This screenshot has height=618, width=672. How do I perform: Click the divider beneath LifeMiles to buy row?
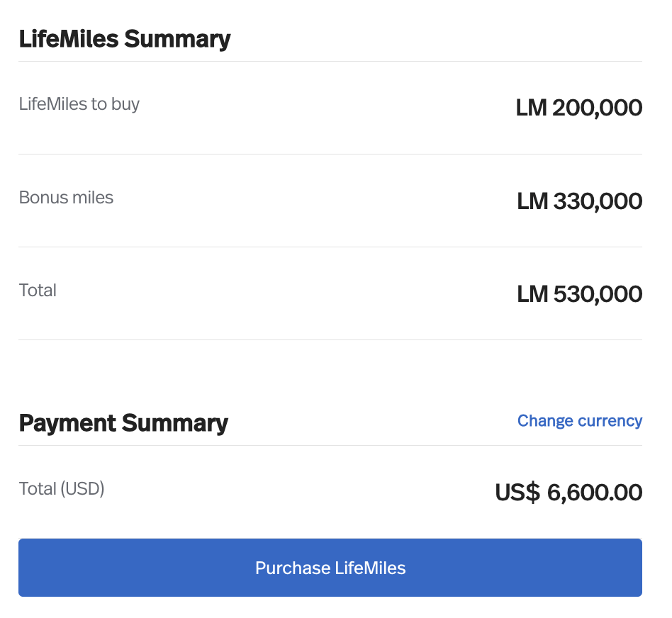[330, 154]
